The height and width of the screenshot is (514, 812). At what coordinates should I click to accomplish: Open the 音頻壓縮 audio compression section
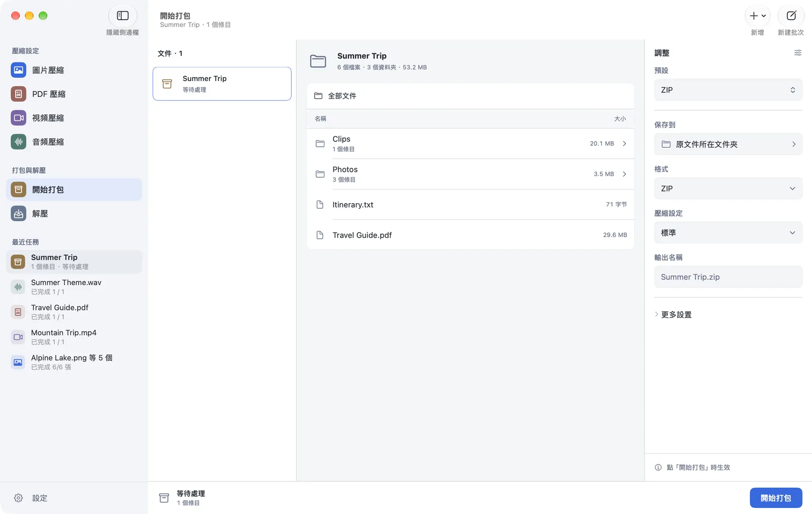74,142
